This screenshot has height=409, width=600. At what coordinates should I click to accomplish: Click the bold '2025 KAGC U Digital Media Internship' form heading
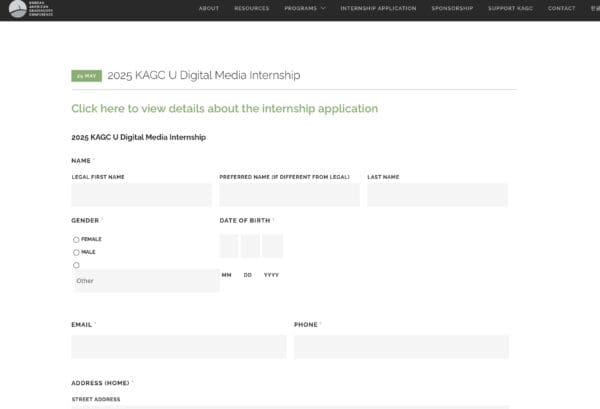(139, 137)
